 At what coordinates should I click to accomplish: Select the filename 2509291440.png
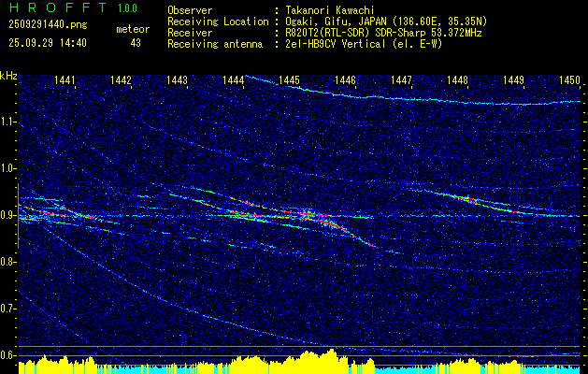(48, 24)
